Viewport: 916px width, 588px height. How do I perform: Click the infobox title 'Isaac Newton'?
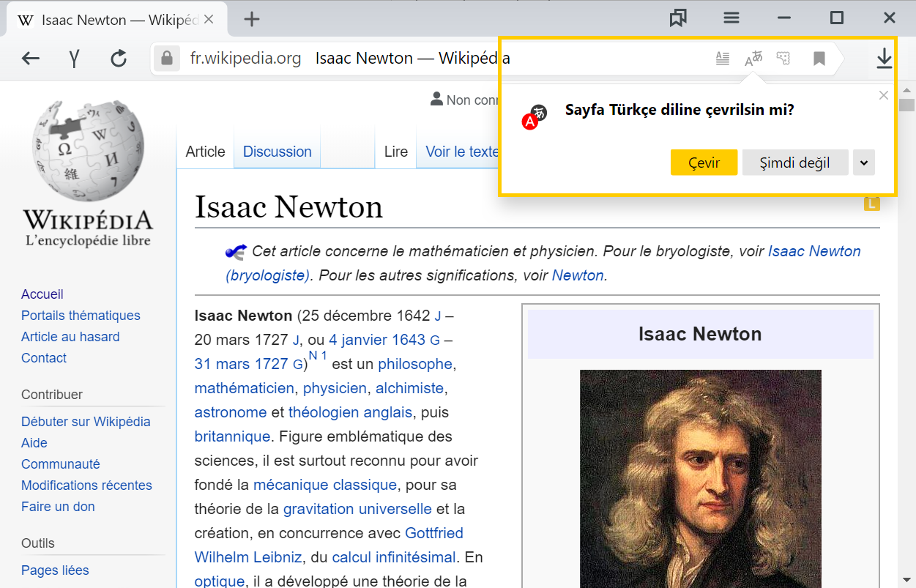[x=700, y=334]
